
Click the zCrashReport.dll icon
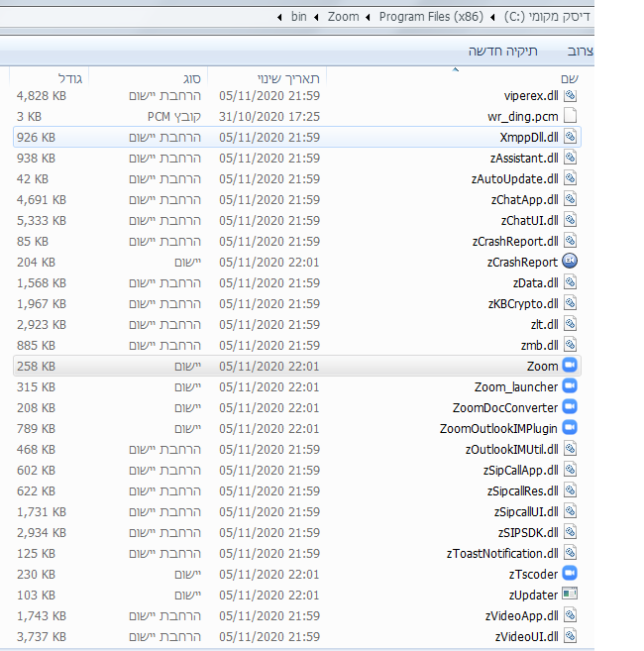click(x=570, y=241)
